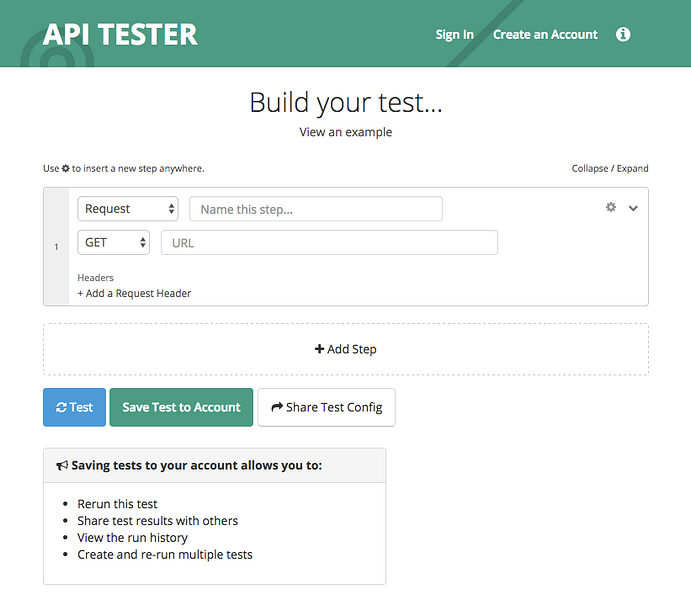The width and height of the screenshot is (691, 600).
Task: Click the API TESTER logo
Action: [x=120, y=34]
